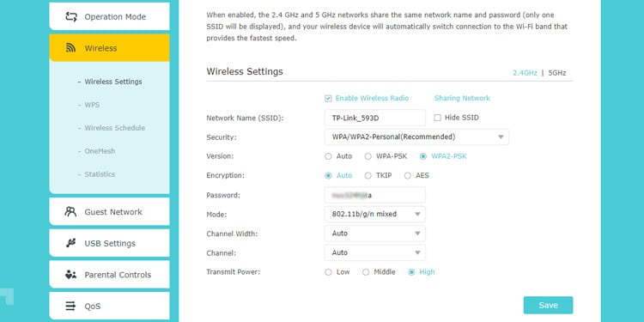Select the Statistics submenu item
Viewport: 644px width, 322px height.
pyautogui.click(x=100, y=174)
